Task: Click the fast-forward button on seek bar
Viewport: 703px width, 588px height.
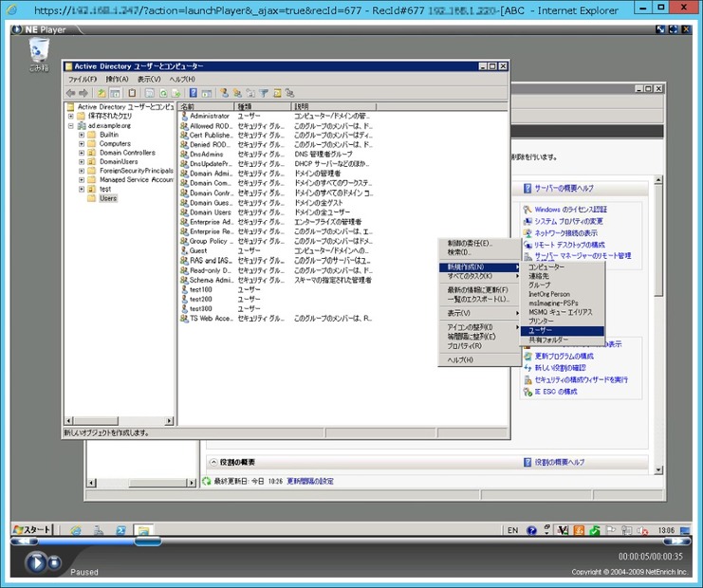Action: pos(677,542)
